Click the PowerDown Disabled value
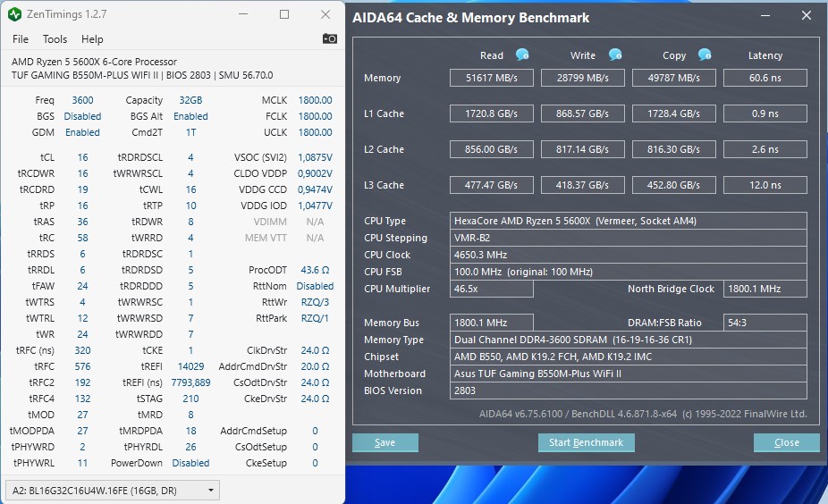 [190, 463]
